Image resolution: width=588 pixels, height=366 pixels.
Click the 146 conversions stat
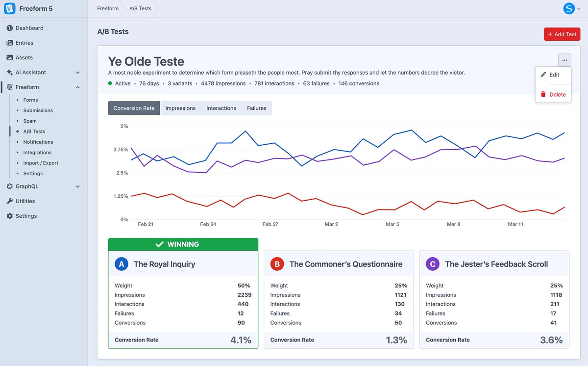359,83
